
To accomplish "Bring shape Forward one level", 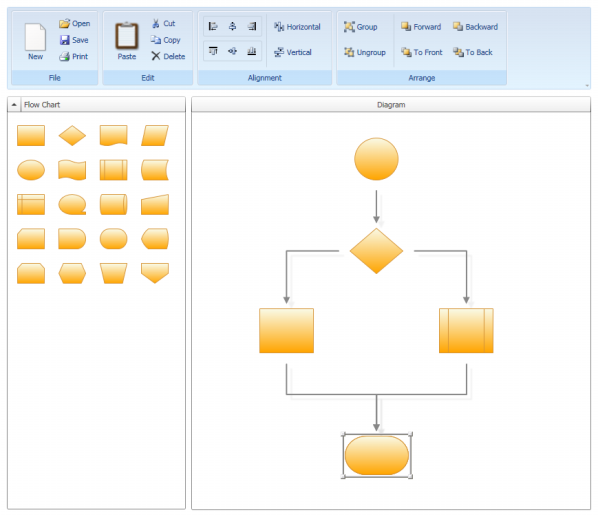I will 421,27.
